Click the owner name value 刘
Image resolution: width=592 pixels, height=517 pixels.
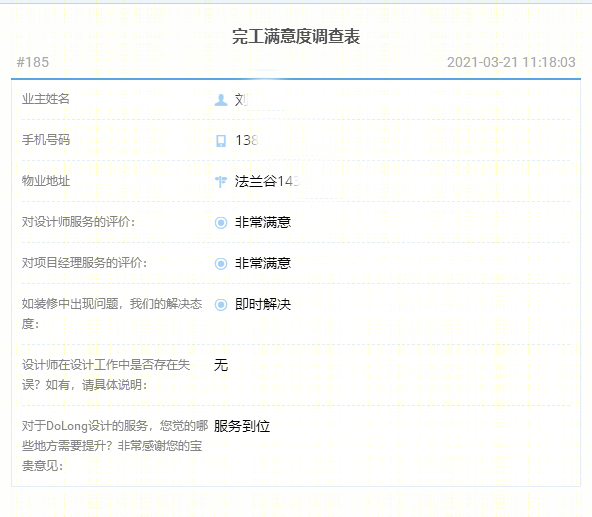click(241, 100)
